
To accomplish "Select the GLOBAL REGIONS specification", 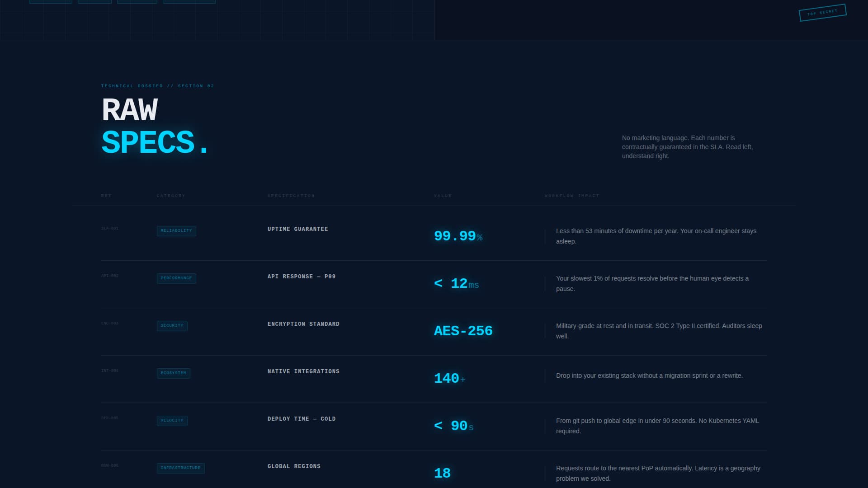I will pos(294,466).
